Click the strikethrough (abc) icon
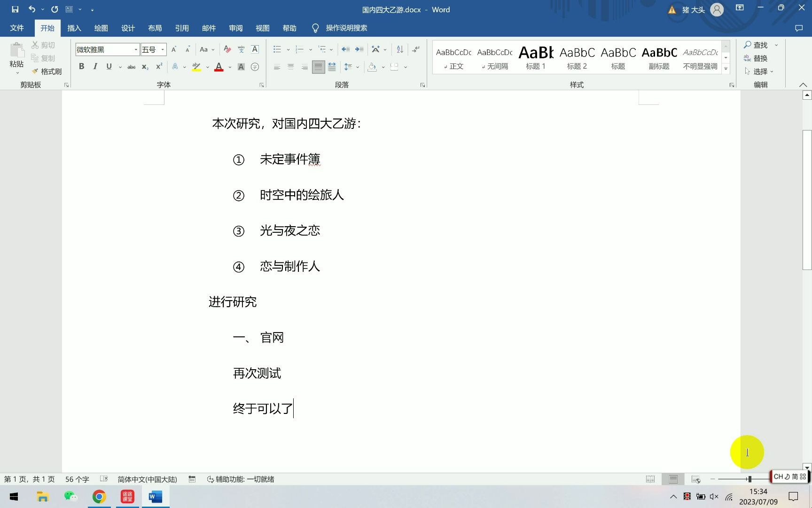Image resolution: width=812 pixels, height=508 pixels. 131,66
